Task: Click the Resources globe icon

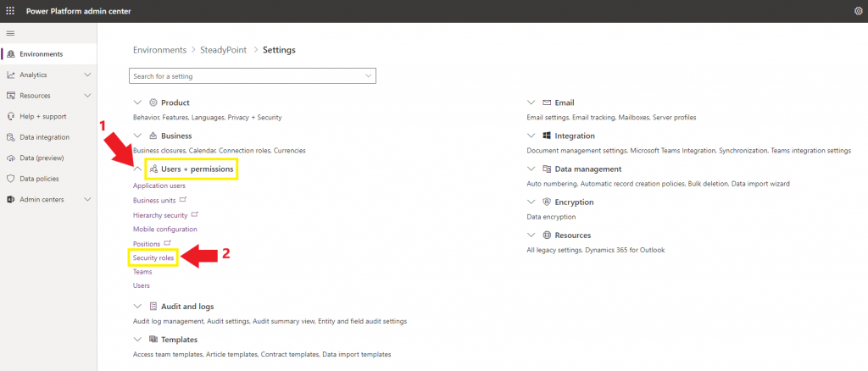Action: click(547, 235)
